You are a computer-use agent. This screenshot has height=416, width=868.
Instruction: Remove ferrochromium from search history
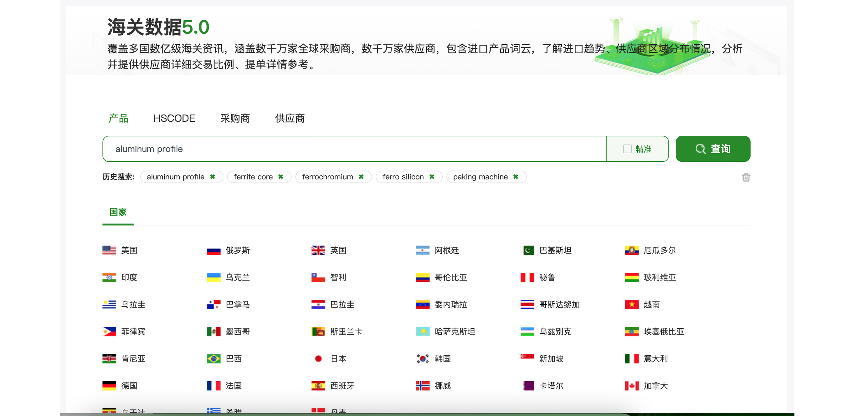pyautogui.click(x=361, y=177)
